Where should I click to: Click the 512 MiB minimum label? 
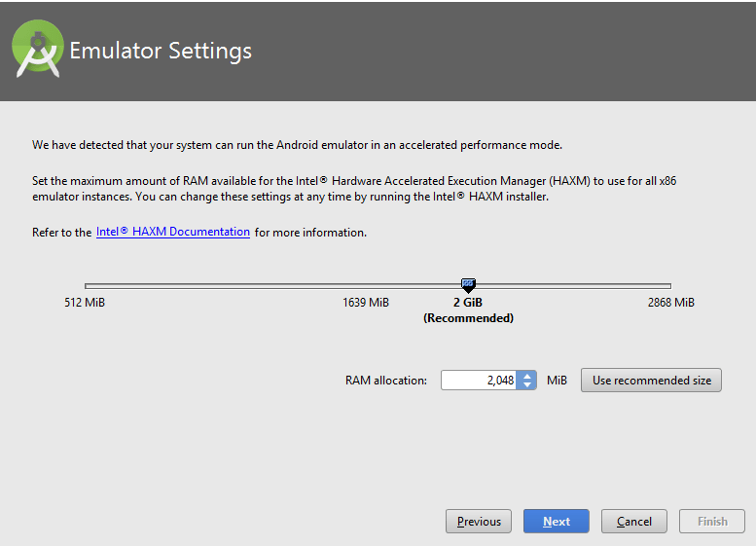[x=85, y=303]
